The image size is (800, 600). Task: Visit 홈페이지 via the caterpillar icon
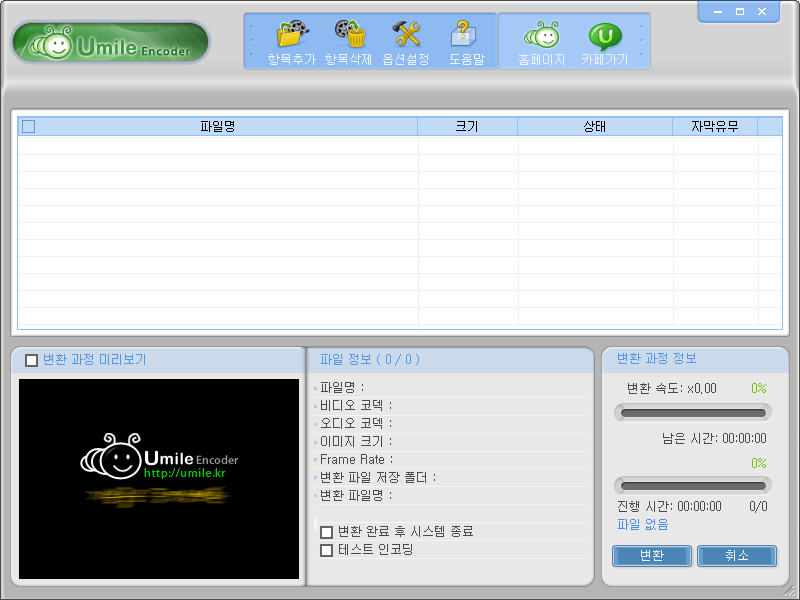pyautogui.click(x=541, y=35)
